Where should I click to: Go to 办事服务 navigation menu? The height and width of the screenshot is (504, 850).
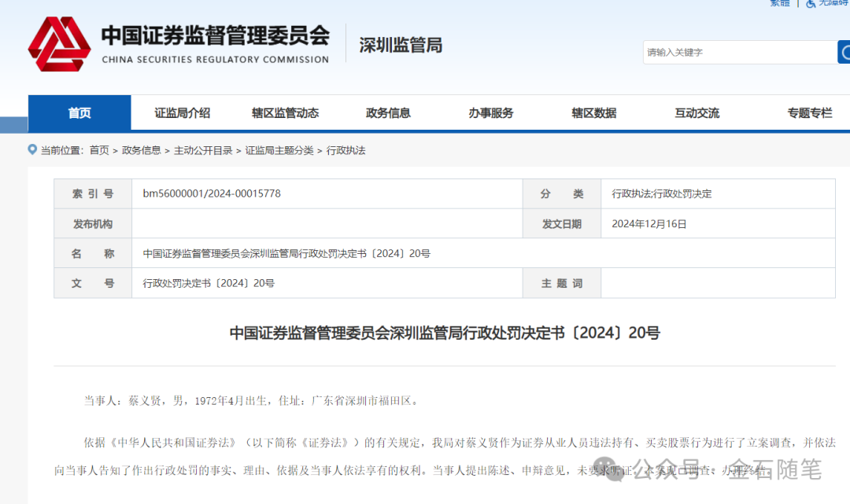click(491, 112)
